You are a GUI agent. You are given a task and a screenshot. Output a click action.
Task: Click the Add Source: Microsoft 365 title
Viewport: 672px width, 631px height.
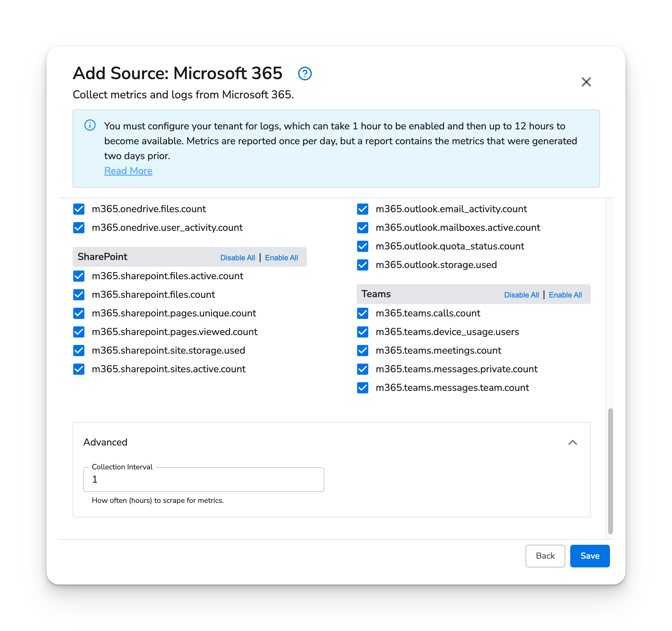(177, 73)
